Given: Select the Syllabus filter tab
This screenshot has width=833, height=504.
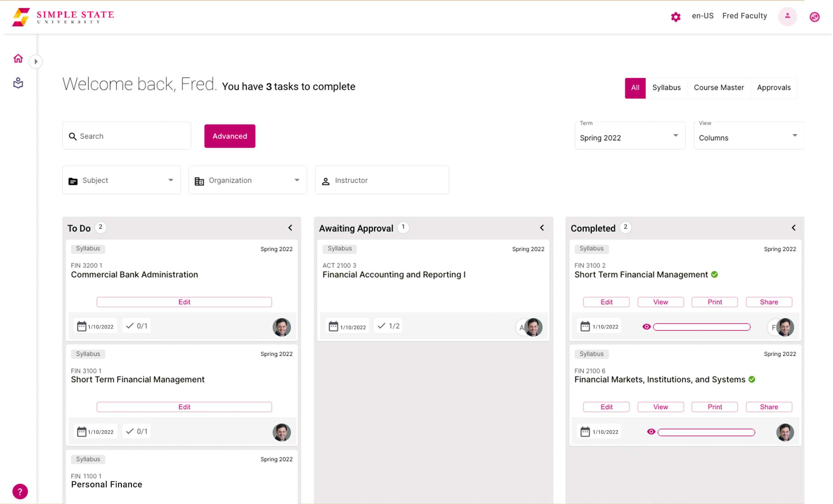Looking at the screenshot, I should 666,87.
